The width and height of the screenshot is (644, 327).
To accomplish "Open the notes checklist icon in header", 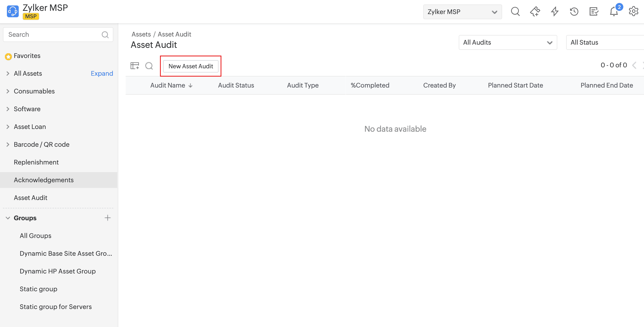I will tap(594, 12).
